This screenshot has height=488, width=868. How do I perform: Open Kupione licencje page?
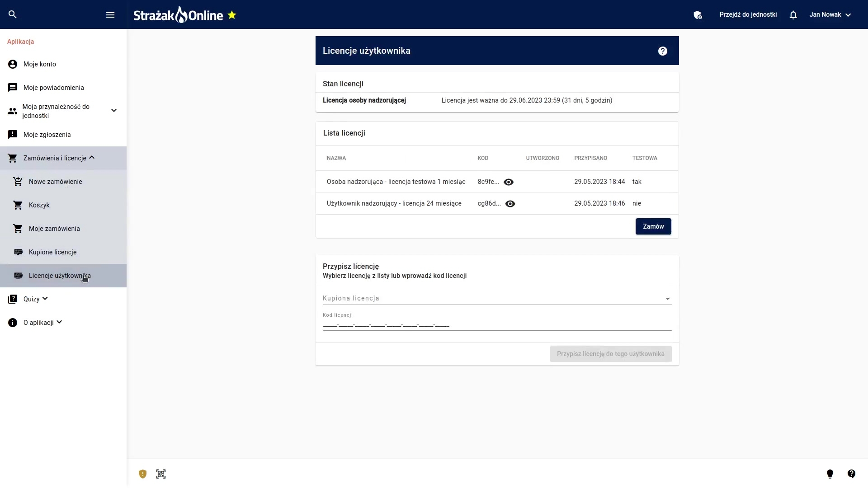(63, 252)
